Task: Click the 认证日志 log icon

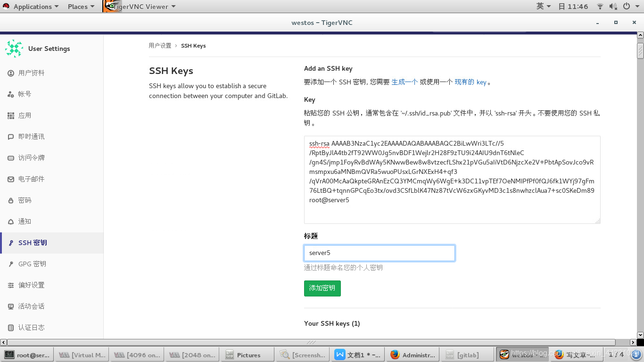Action: [x=11, y=328]
